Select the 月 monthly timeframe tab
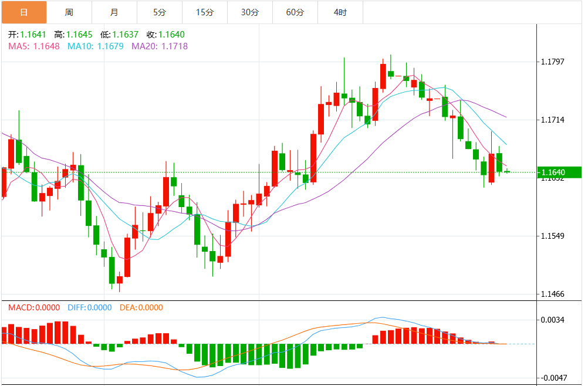Image resolution: width=588 pixels, height=386 pixels. (114, 12)
